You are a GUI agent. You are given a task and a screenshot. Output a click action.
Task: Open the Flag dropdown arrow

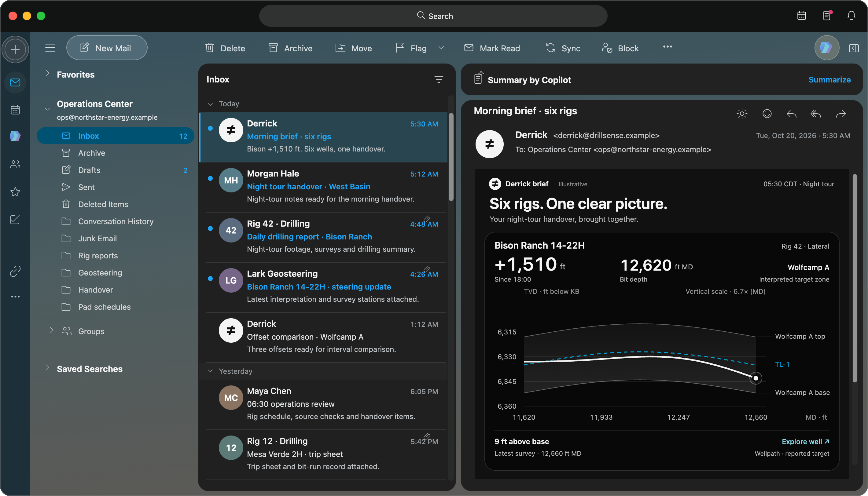point(441,48)
